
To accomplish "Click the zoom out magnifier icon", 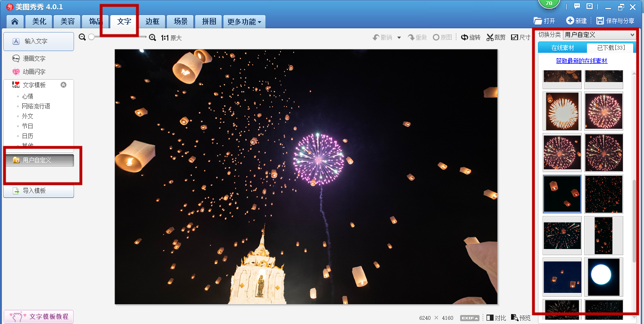I will coord(83,37).
